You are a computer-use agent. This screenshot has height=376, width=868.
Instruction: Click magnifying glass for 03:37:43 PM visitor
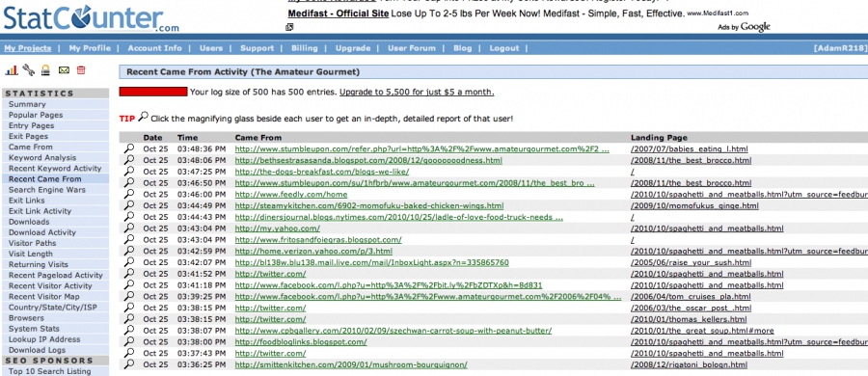coord(129,353)
